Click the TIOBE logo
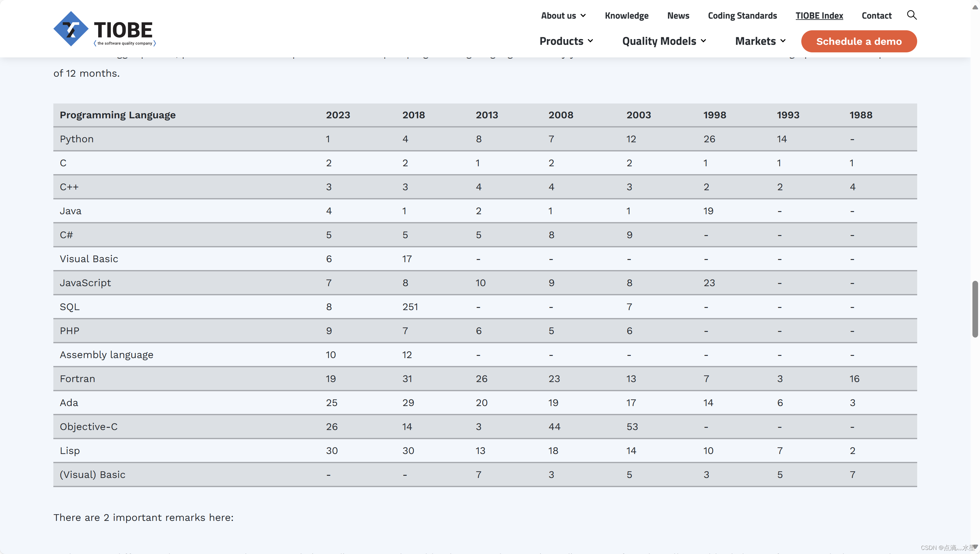 tap(105, 29)
